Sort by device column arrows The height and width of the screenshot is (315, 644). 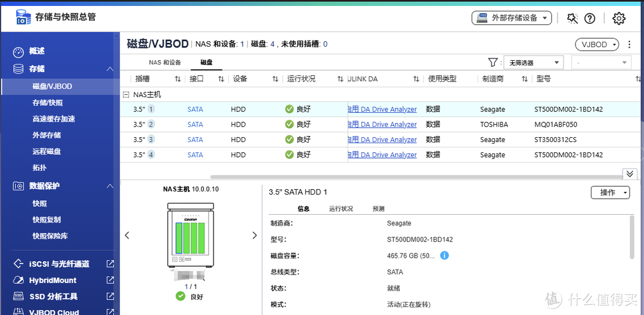coord(275,79)
